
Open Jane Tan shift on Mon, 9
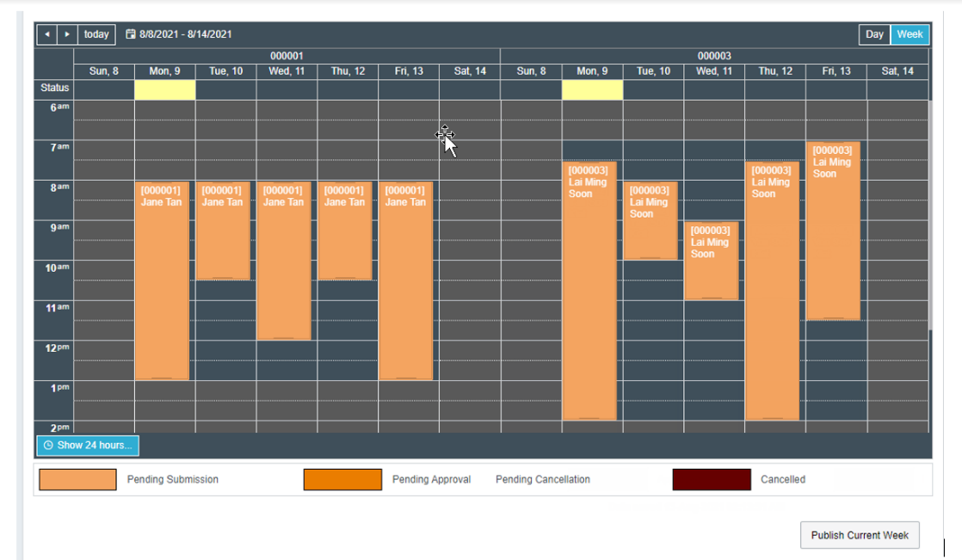[162, 280]
